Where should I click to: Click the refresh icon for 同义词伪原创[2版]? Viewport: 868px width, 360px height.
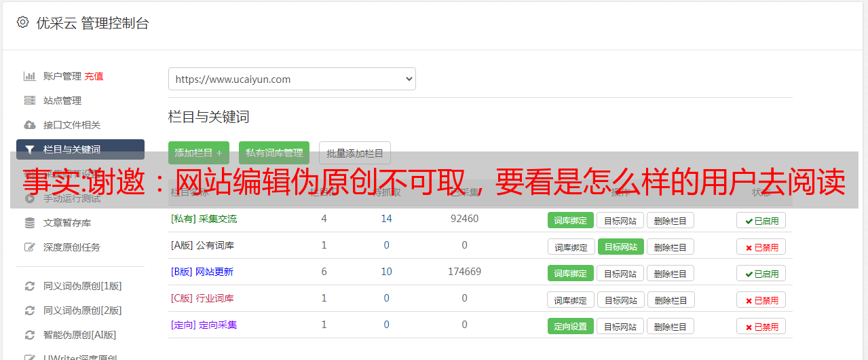coord(29,310)
